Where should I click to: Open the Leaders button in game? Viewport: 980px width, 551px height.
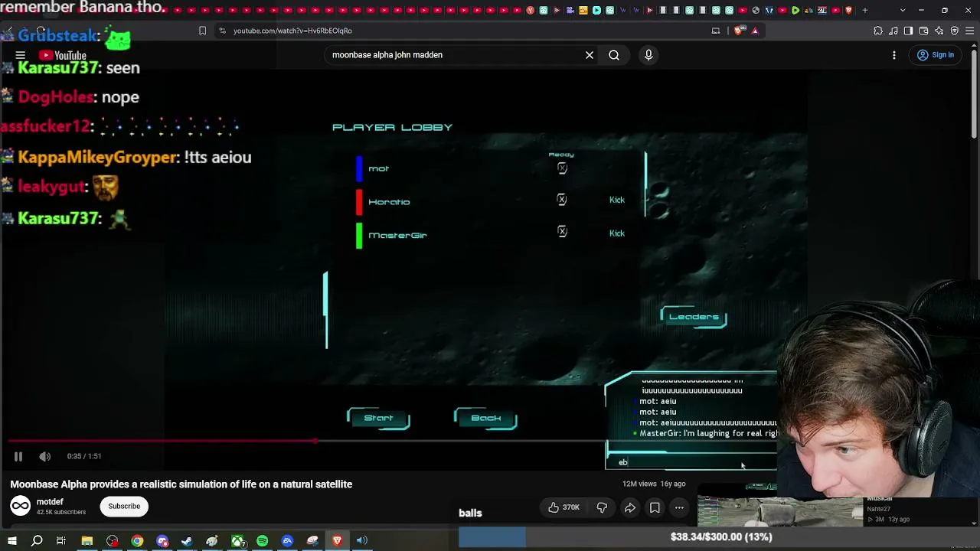click(694, 318)
